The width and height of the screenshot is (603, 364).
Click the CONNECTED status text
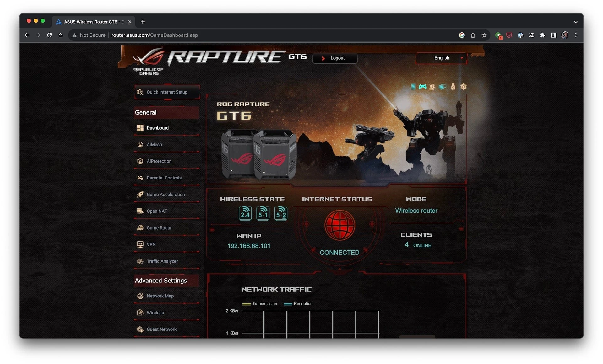340,253
